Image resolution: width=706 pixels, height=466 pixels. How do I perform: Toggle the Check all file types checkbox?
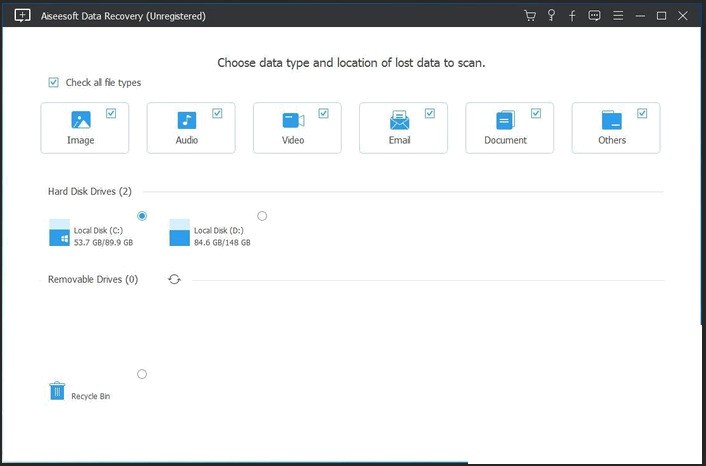coord(54,82)
